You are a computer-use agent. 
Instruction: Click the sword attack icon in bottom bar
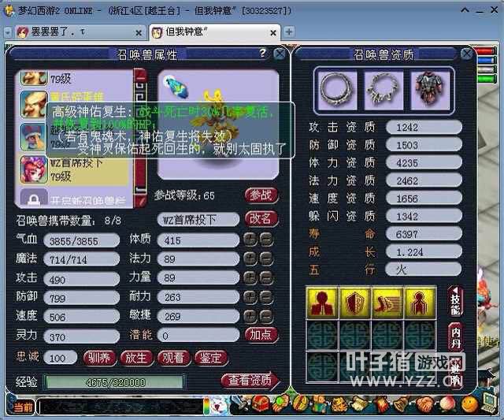(239, 403)
